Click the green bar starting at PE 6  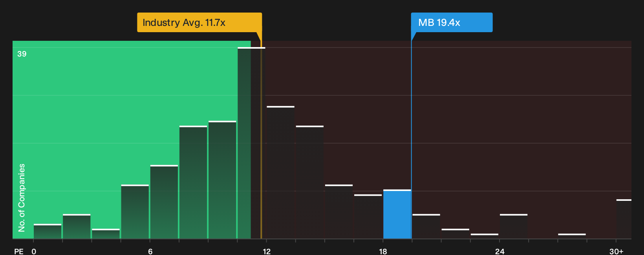[x=164, y=202]
